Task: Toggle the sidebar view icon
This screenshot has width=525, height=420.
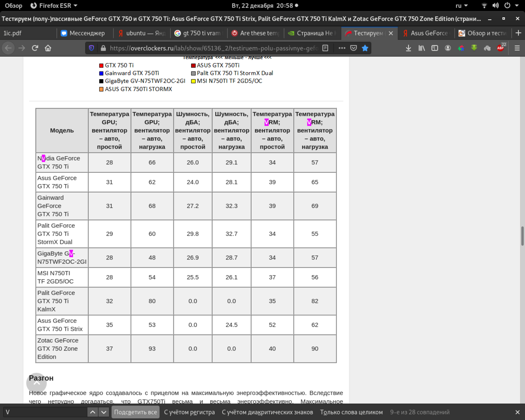Action: 434,48
